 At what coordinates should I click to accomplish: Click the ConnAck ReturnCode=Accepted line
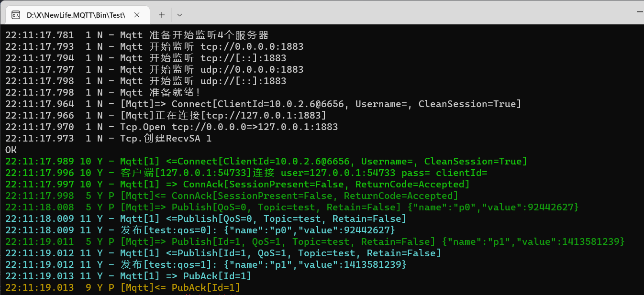335,184
